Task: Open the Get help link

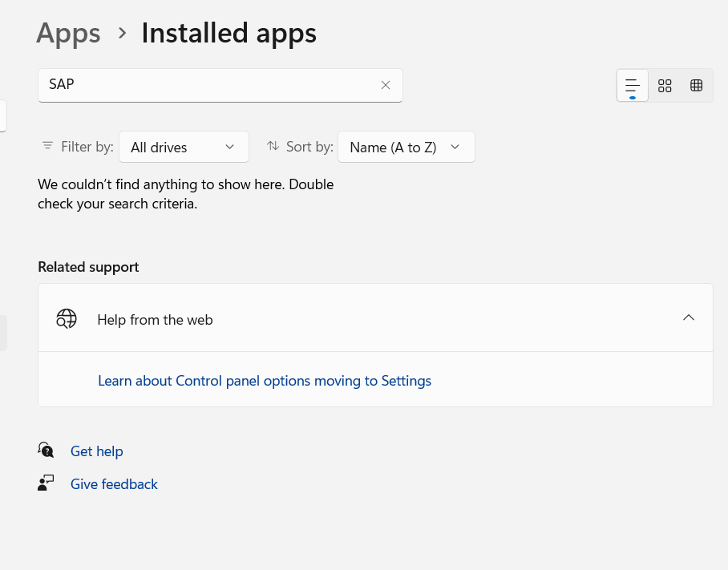Action: 96,451
